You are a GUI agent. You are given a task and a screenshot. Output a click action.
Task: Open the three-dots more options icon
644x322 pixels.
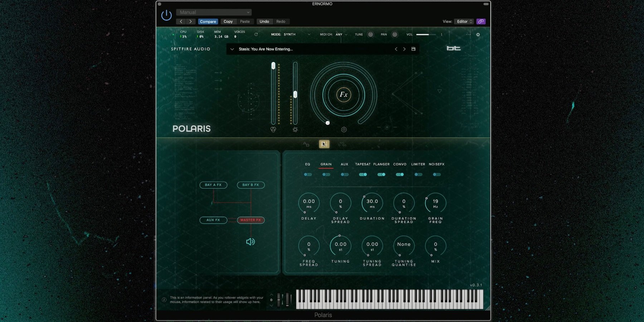click(468, 35)
